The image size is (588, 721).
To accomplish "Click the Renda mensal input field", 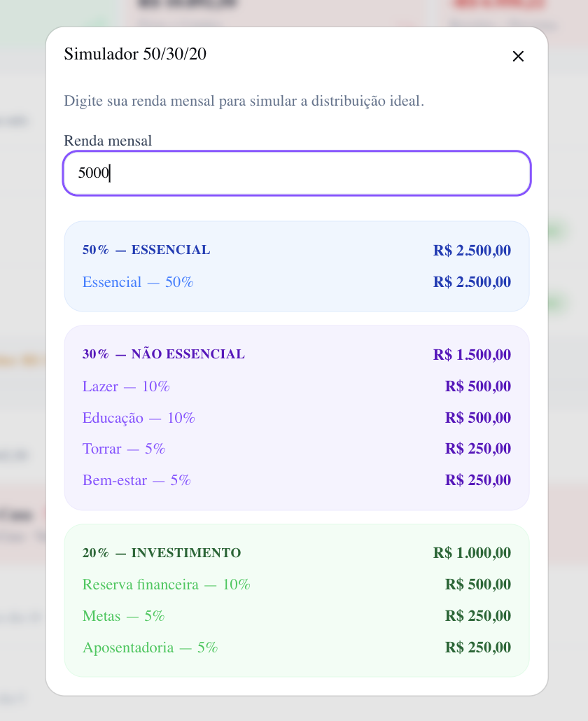I will [x=297, y=174].
